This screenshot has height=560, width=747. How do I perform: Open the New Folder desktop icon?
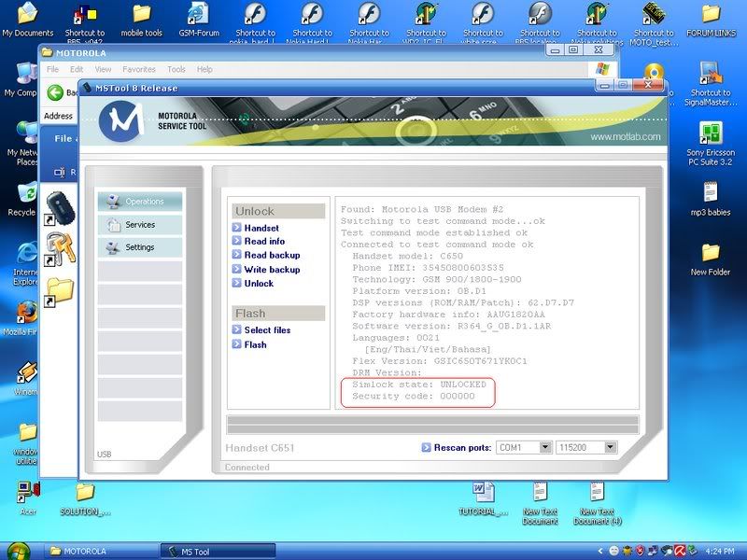tap(711, 259)
